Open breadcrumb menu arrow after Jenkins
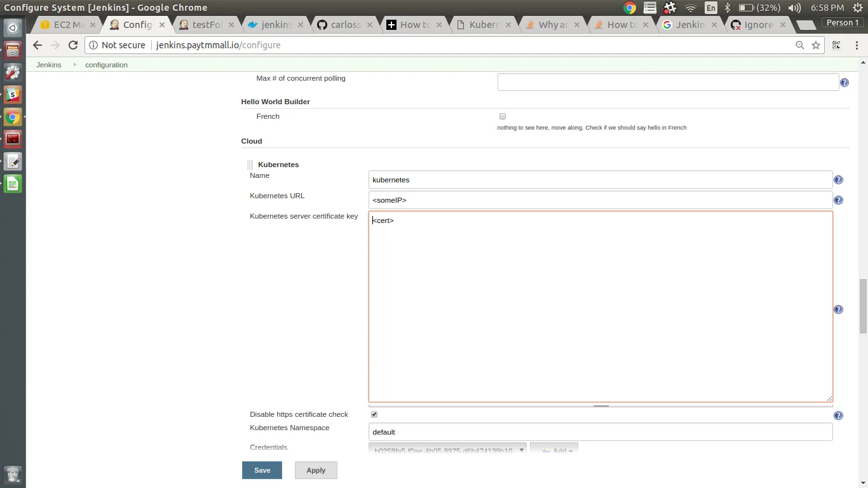Image resolution: width=868 pixels, height=488 pixels. pyautogui.click(x=74, y=65)
